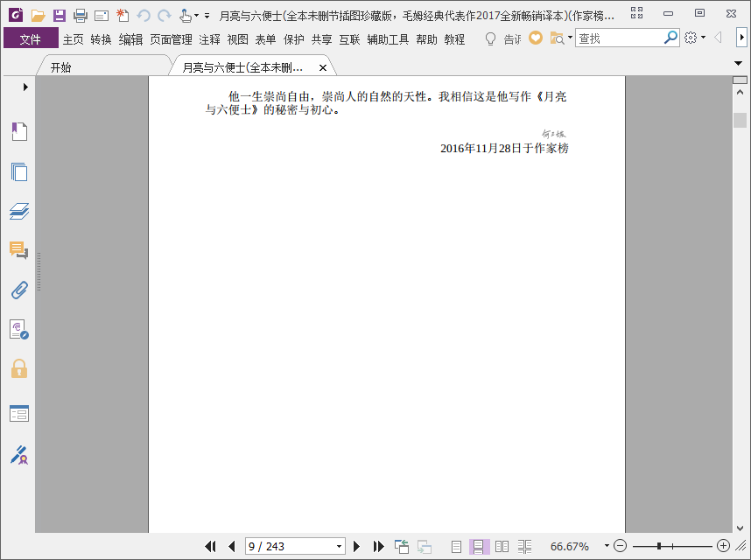751x560 pixels.
Task: Open the pen certificate sign panel
Action: 19,455
